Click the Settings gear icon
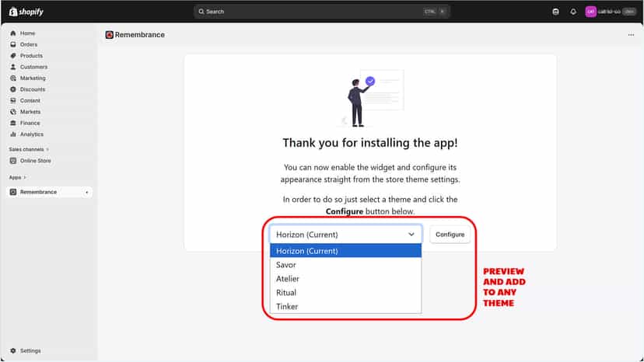Screen dimensions: 644x362 click(x=13, y=350)
